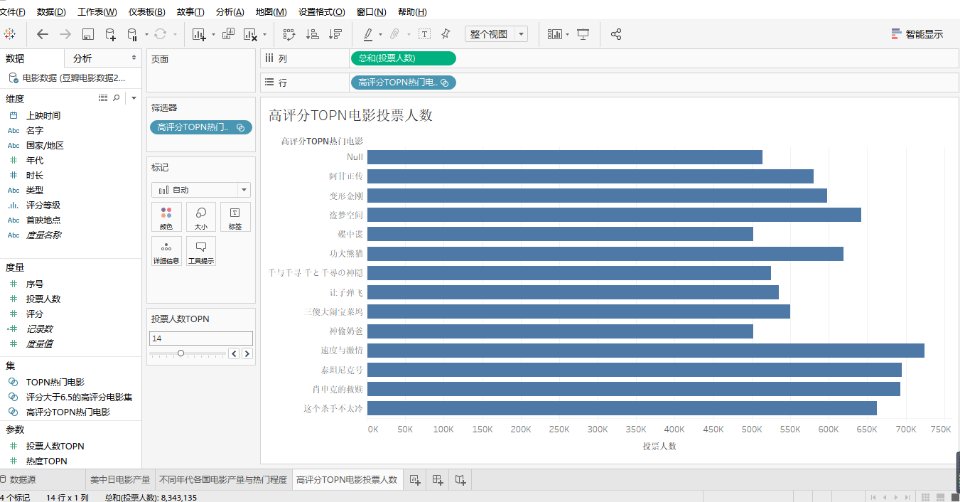Screen dimensions: 960x502
Task: Expand the 自动 mark type dropdown
Action: [201, 189]
